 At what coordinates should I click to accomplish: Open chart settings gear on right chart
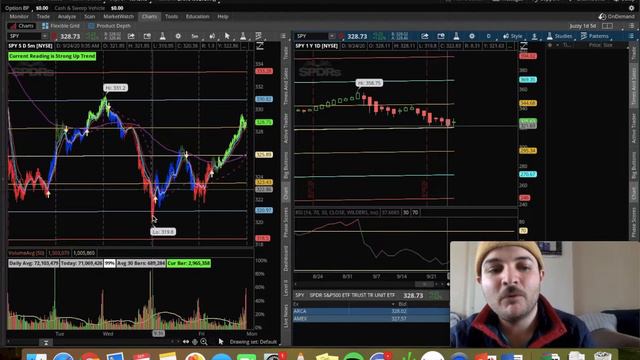(472, 36)
